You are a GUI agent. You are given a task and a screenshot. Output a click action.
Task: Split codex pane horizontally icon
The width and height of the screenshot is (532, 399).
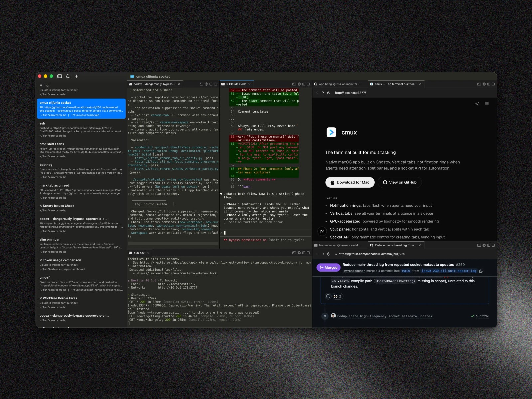point(215,84)
